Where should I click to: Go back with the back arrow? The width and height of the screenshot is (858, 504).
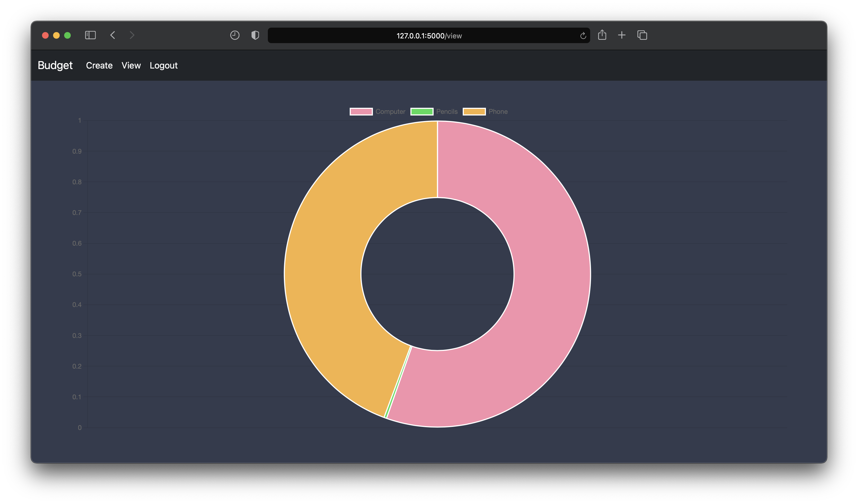click(x=113, y=35)
